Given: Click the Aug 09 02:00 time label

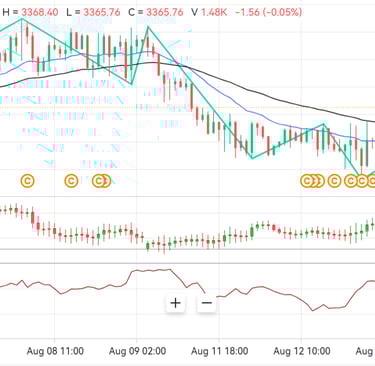Looking at the screenshot, I should (x=137, y=351).
